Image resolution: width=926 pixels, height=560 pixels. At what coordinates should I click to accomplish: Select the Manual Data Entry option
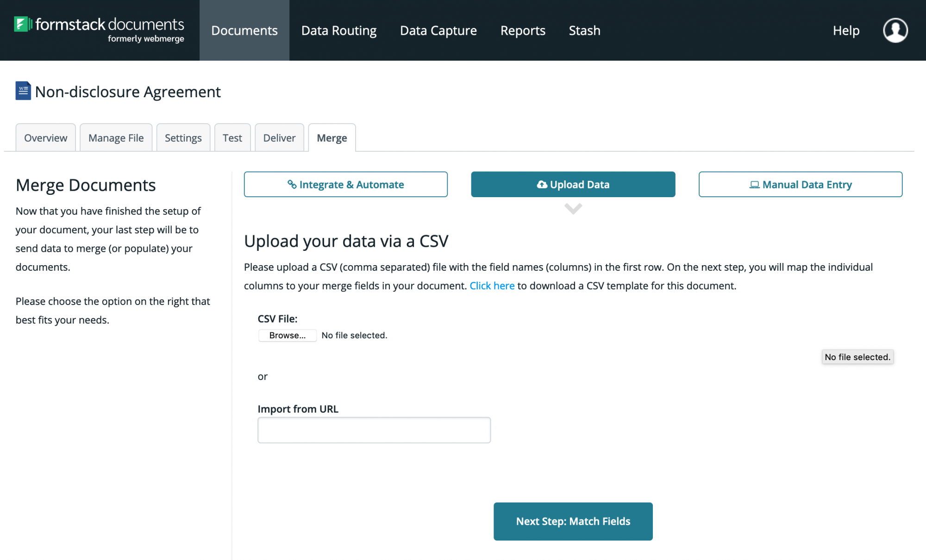(800, 184)
